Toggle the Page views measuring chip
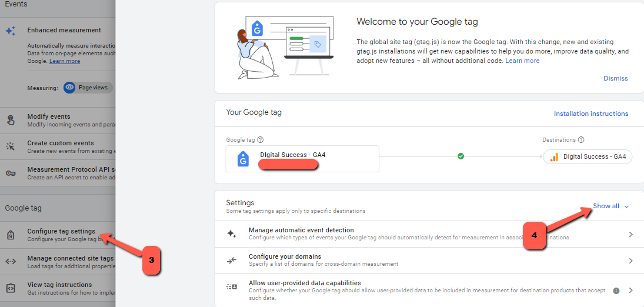Viewport: 644px width, 307px height. [x=88, y=88]
